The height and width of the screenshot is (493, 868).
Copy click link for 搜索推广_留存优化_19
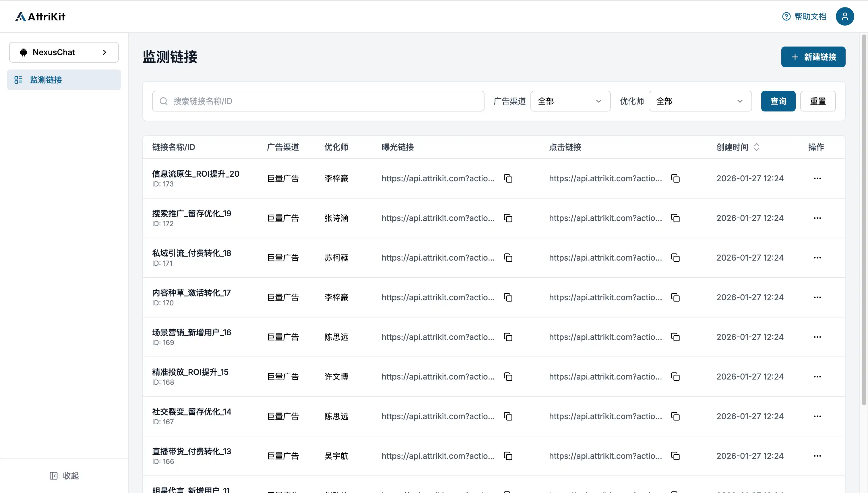675,218
